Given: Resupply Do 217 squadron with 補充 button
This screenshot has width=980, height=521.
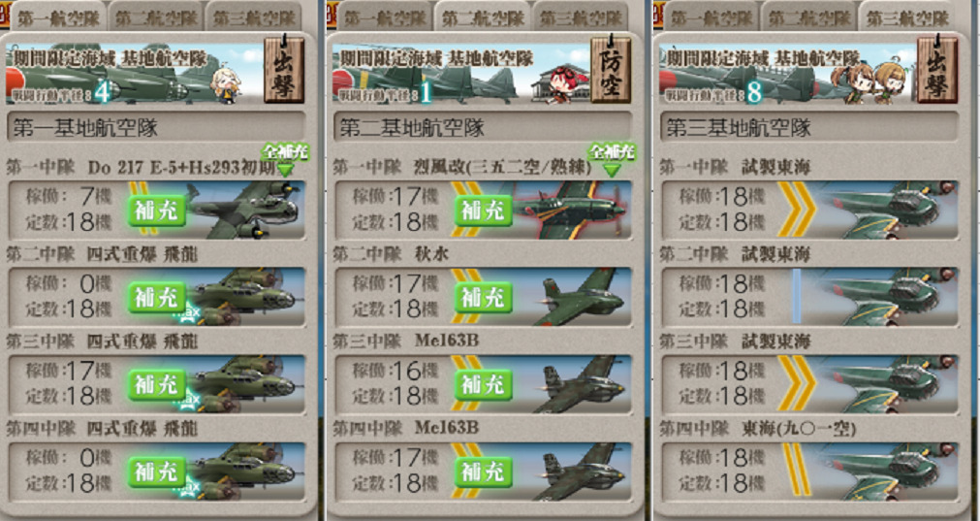Looking at the screenshot, I should click(157, 211).
